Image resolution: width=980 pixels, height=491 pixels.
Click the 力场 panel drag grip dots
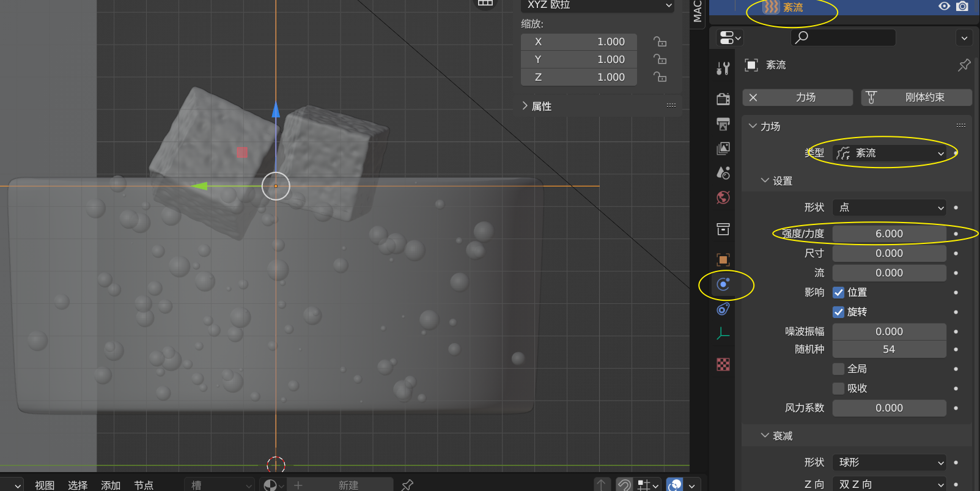point(961,126)
